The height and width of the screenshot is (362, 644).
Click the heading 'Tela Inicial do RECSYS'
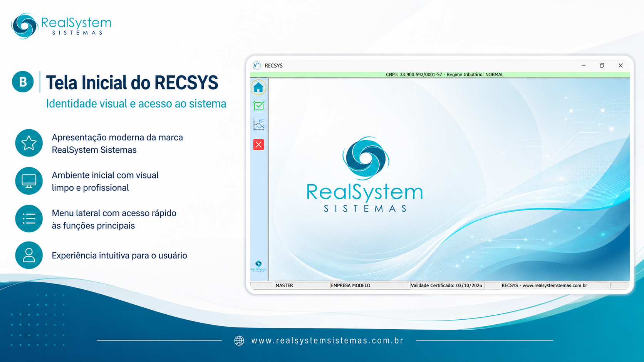coord(132,82)
